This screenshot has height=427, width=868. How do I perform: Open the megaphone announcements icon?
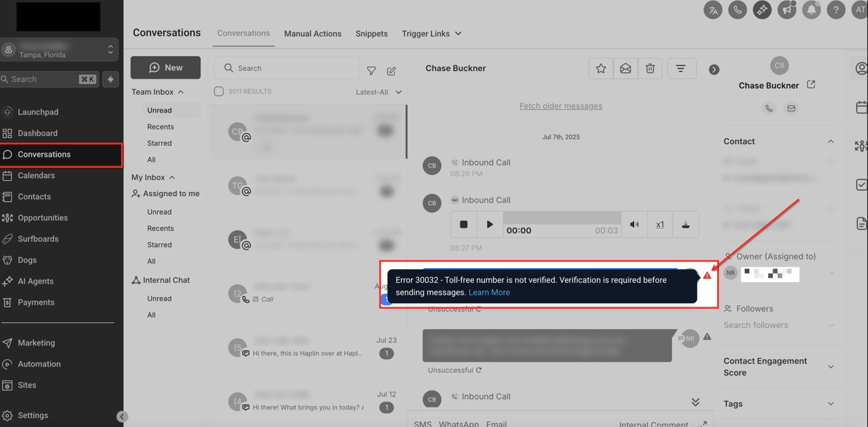pyautogui.click(x=786, y=10)
